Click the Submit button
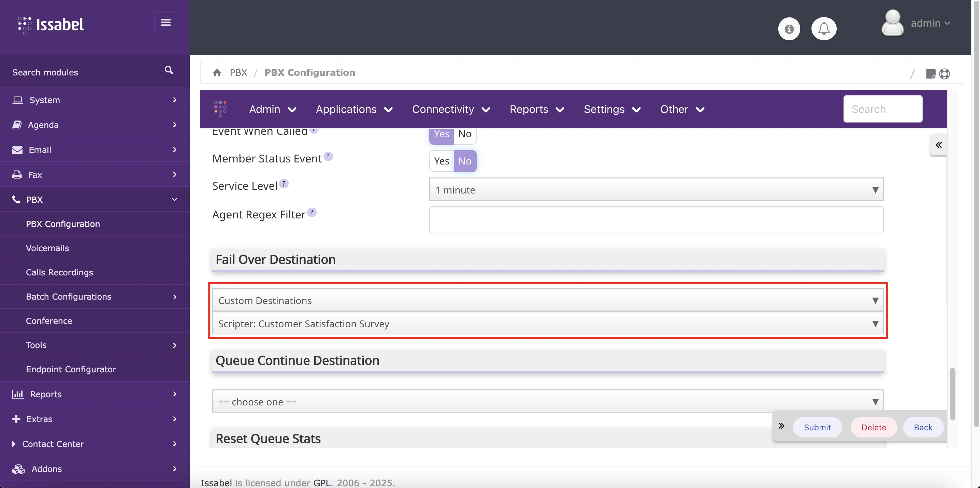980x488 pixels. click(818, 427)
